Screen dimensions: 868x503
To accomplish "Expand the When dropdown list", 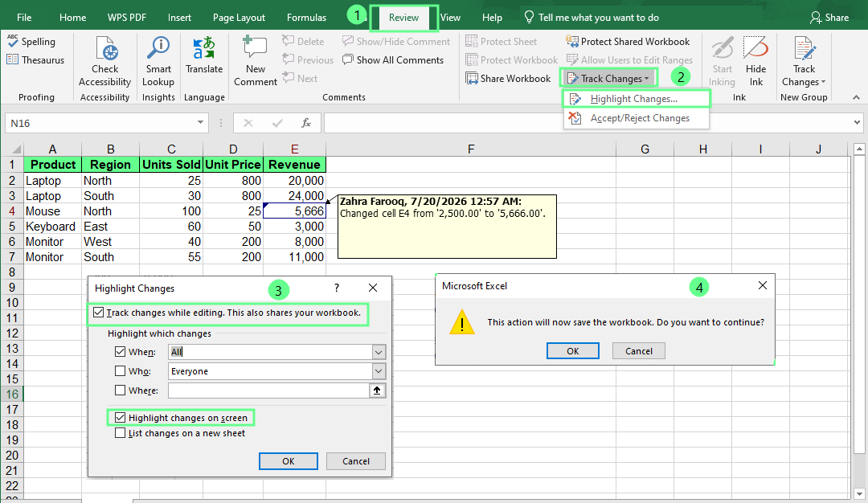I will [379, 352].
